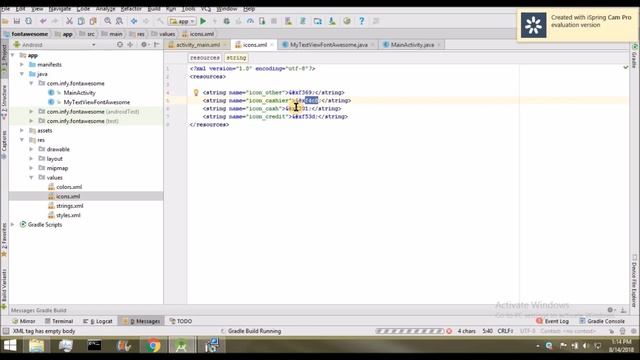Image resolution: width=640 pixels, height=360 pixels.
Task: Click the Sync Project with Gradle icon
Action: pyautogui.click(x=303, y=21)
